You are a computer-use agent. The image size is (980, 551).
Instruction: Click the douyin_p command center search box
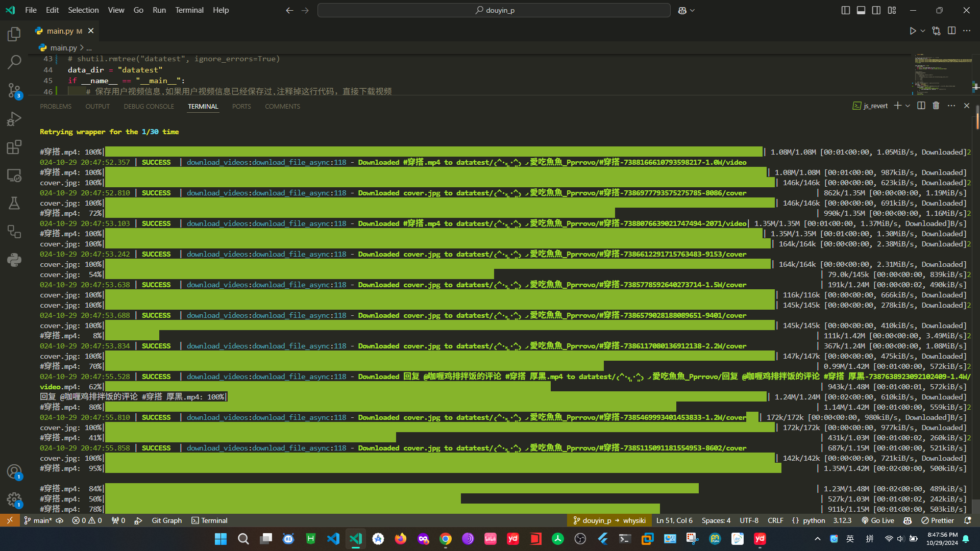[494, 10]
